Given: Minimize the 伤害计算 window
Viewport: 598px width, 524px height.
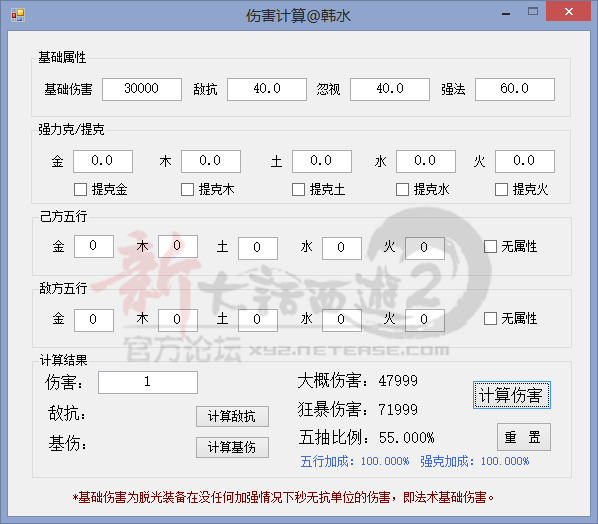Looking at the screenshot, I should (x=506, y=14).
